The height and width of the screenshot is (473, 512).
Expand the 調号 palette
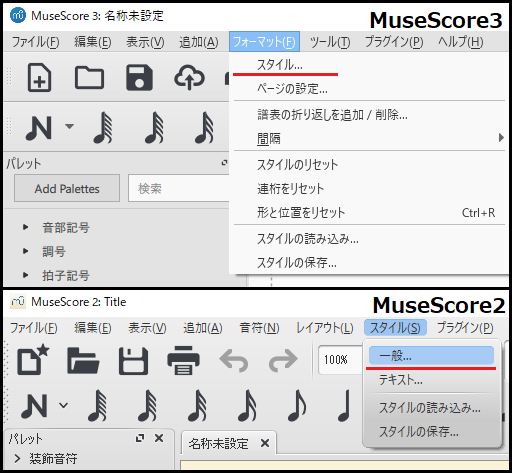click(25, 251)
